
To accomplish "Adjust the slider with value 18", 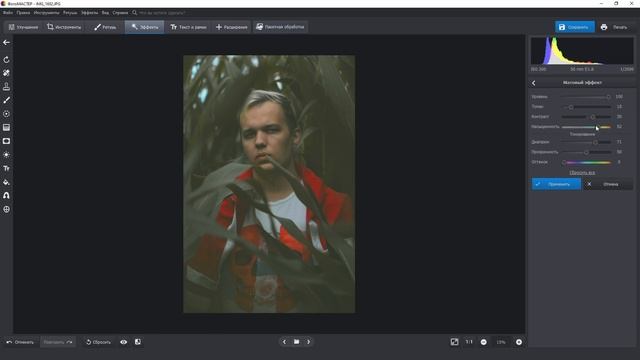I will (586, 107).
